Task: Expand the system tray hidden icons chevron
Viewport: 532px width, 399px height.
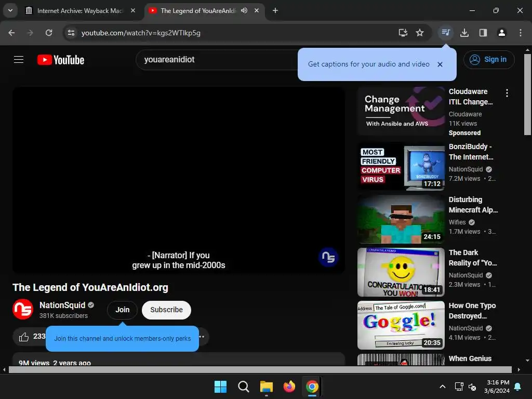Action: pos(443,387)
